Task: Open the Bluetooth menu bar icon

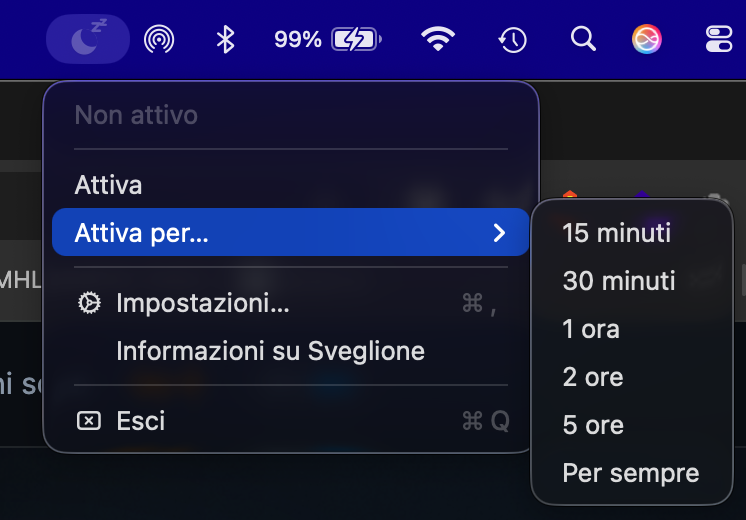Action: click(x=226, y=39)
